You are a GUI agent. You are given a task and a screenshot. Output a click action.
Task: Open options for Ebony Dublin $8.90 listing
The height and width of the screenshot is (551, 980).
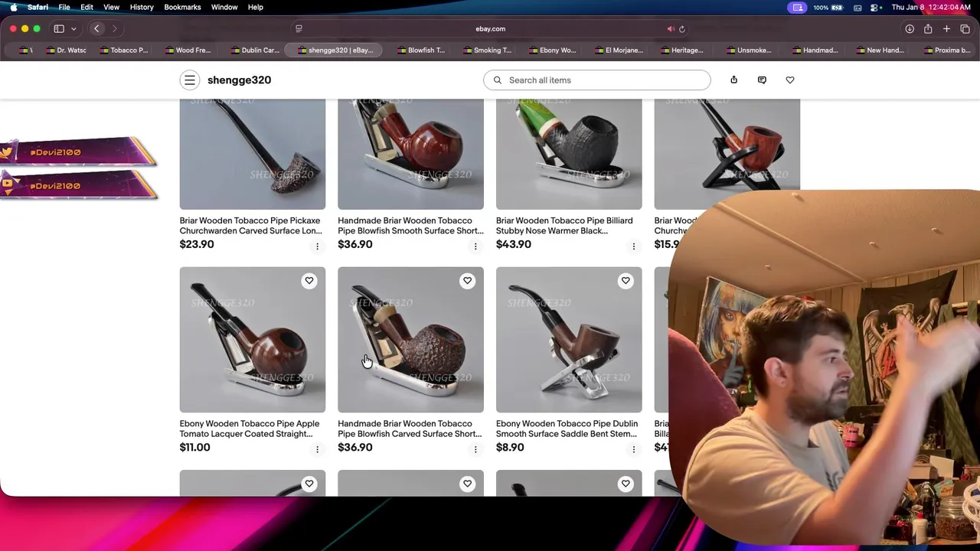click(x=633, y=449)
